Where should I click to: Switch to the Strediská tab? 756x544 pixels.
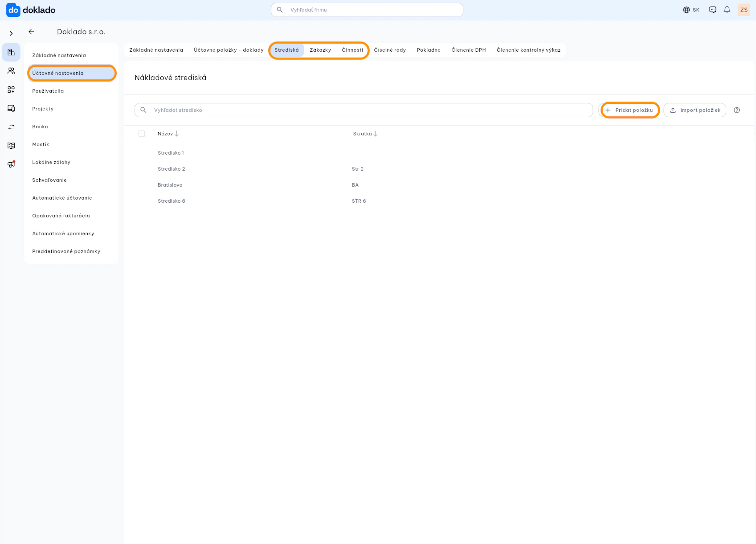[x=287, y=50]
